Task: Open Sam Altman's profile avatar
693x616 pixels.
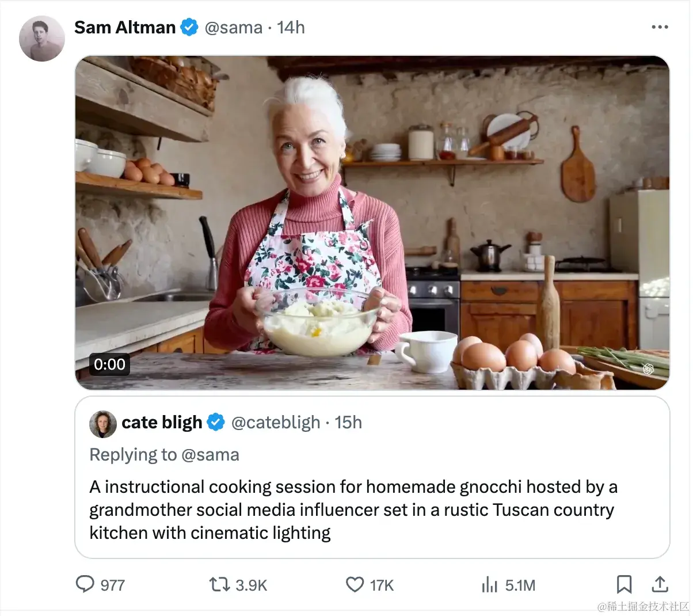Action: (42, 39)
